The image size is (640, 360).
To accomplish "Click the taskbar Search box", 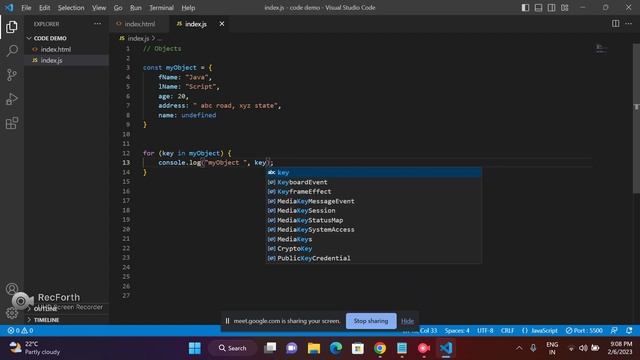I will click(x=232, y=348).
